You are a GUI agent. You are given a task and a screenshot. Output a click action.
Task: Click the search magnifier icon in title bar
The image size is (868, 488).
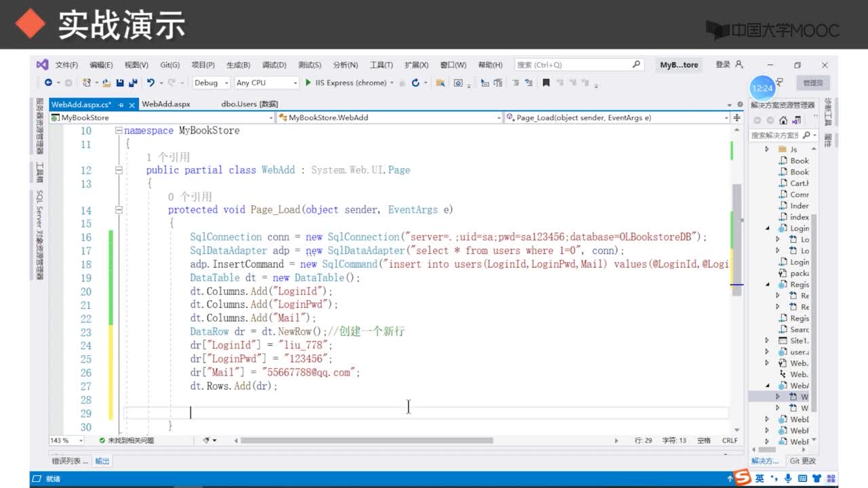pyautogui.click(x=636, y=64)
